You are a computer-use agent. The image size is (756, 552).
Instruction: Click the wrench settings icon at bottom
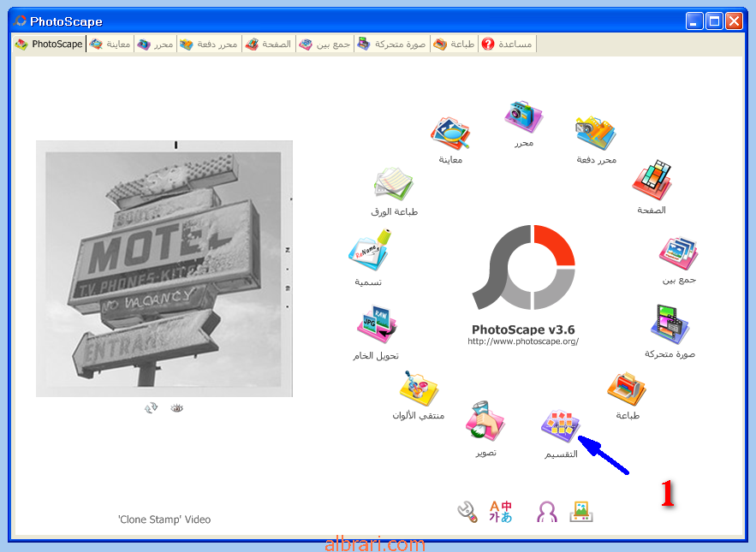(467, 512)
